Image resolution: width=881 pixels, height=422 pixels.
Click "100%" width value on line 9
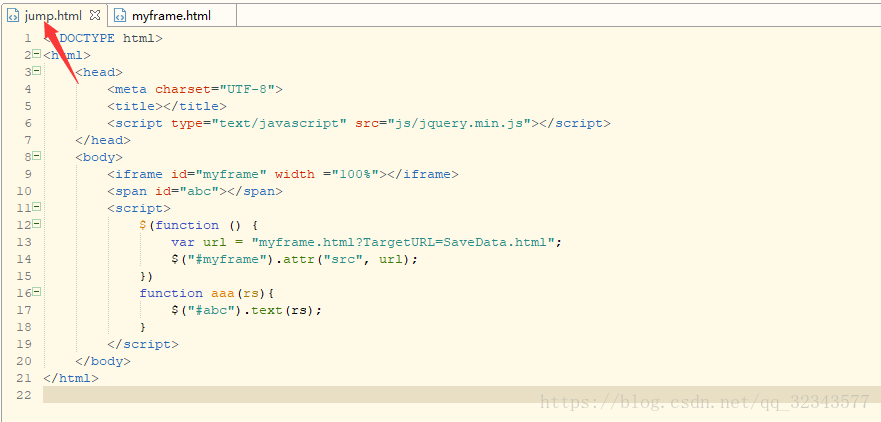click(355, 174)
